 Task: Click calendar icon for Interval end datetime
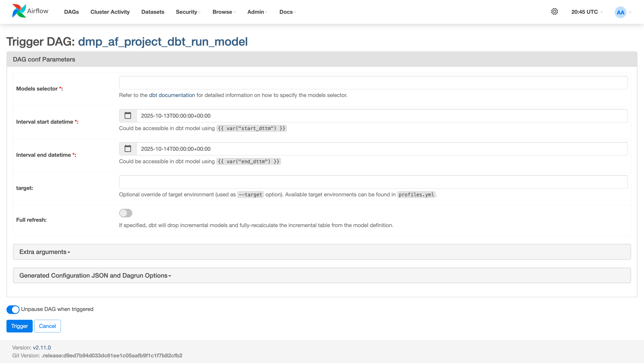[x=128, y=149]
